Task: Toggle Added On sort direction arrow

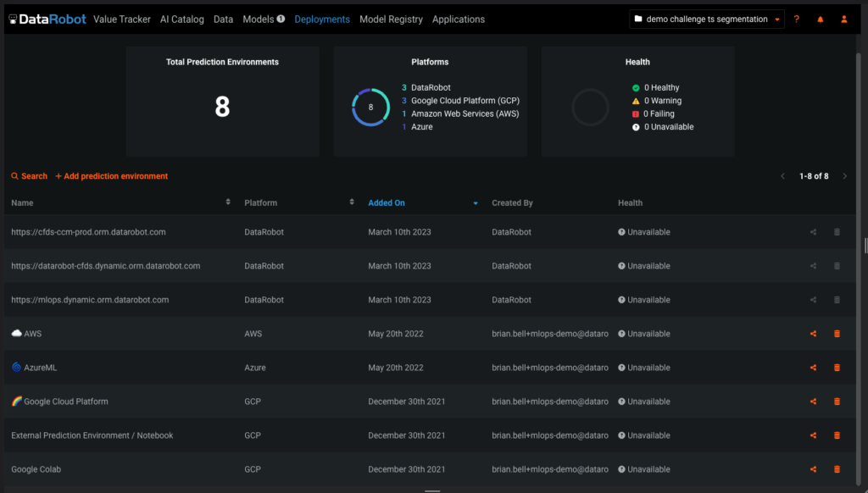Action: click(476, 203)
